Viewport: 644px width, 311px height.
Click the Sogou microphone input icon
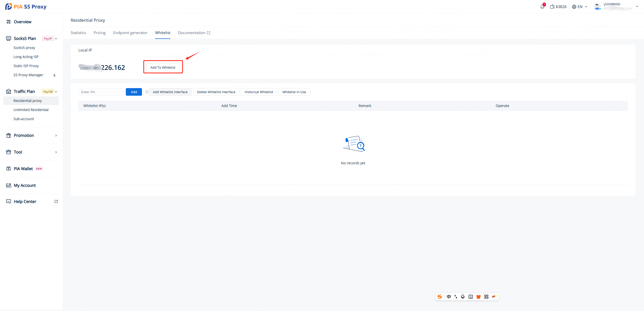(x=463, y=297)
